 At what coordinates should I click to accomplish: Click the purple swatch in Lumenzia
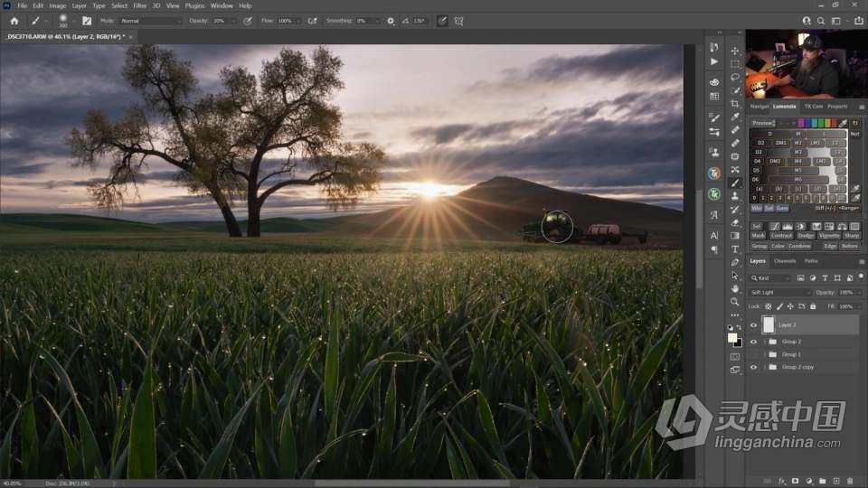point(801,123)
